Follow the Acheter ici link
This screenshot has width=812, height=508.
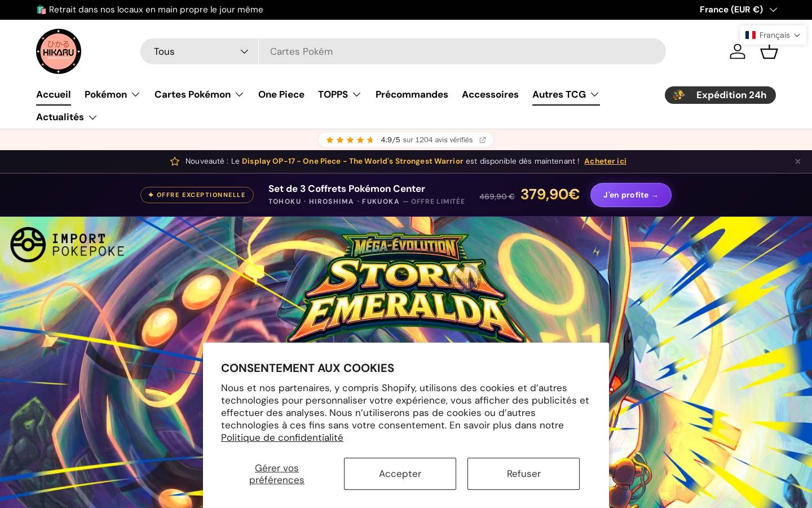click(605, 161)
